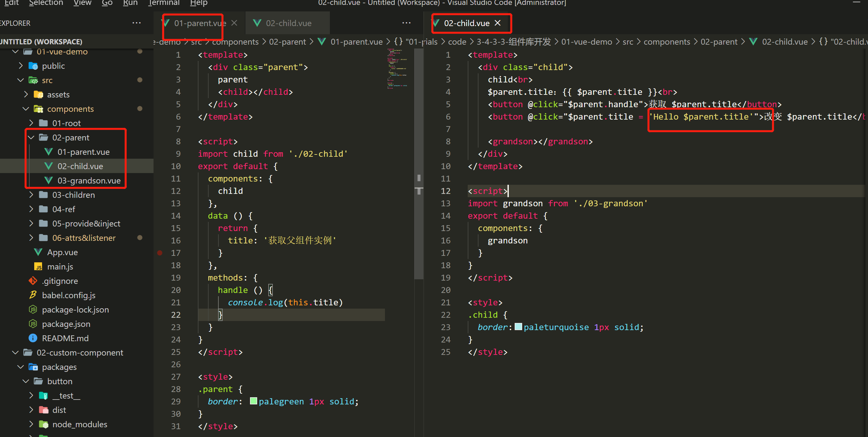Click the Vue icon of App.vue
This screenshot has width=868, height=437.
pos(38,252)
